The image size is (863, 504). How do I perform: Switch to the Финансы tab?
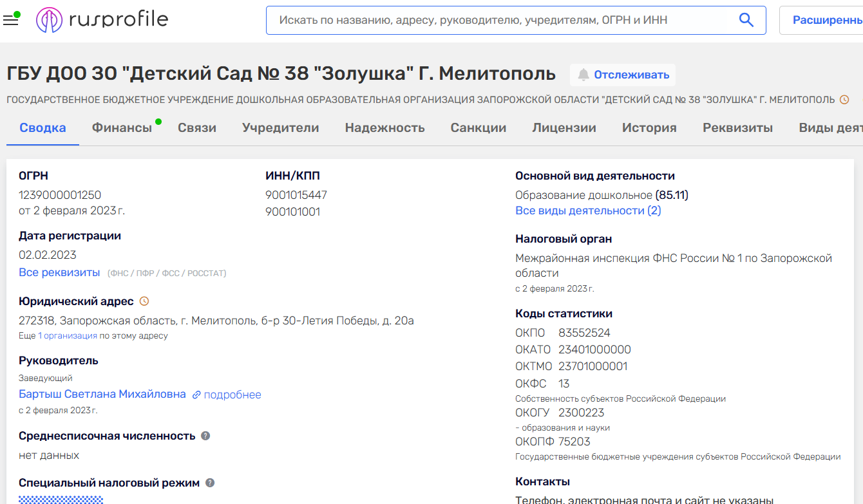pos(122,127)
